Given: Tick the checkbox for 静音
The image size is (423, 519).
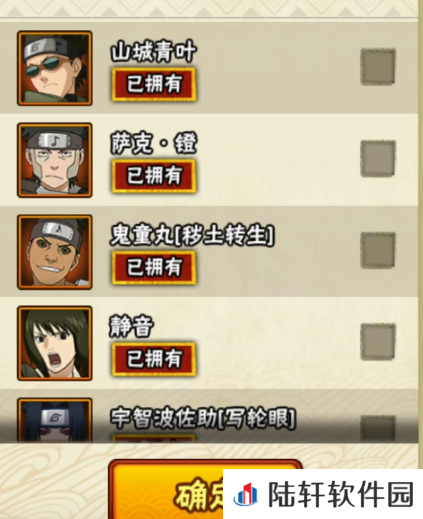Looking at the screenshot, I should coord(378,342).
